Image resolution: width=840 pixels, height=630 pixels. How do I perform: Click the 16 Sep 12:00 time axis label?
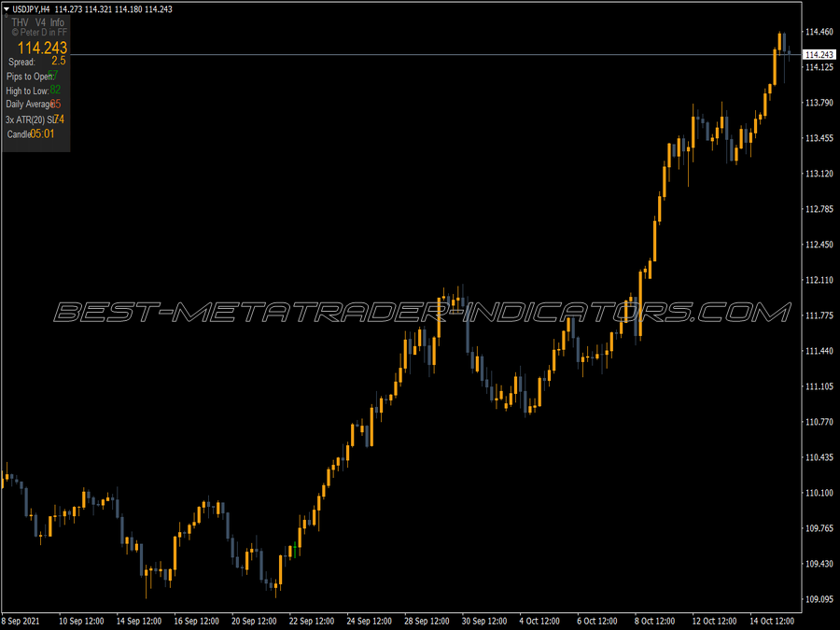click(x=196, y=621)
